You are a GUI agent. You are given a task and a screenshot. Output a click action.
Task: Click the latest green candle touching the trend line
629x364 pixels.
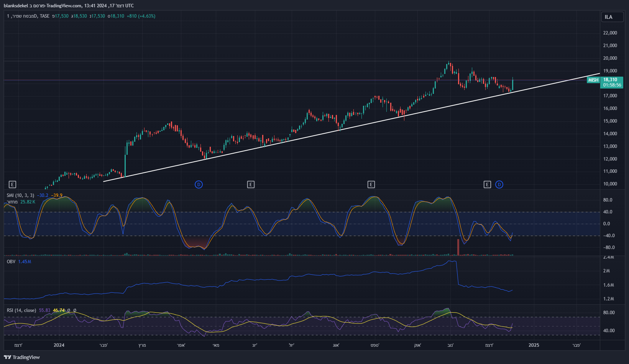click(x=512, y=84)
